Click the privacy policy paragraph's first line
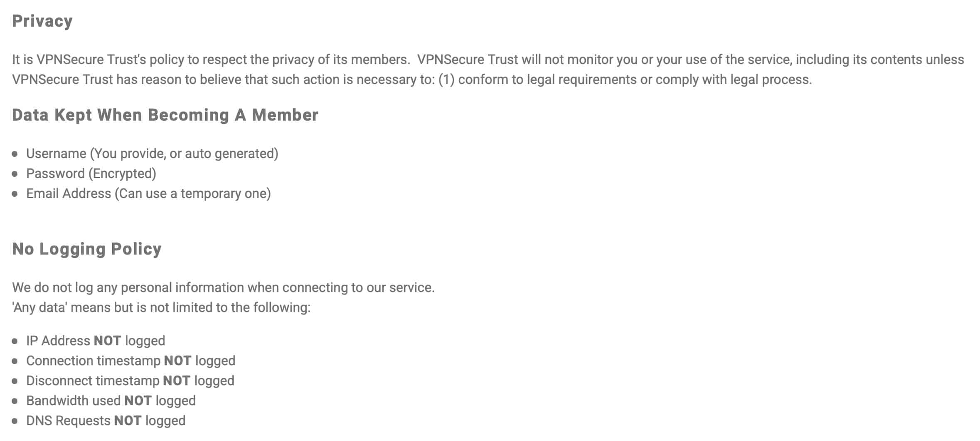This screenshot has height=441, width=980. click(488, 59)
